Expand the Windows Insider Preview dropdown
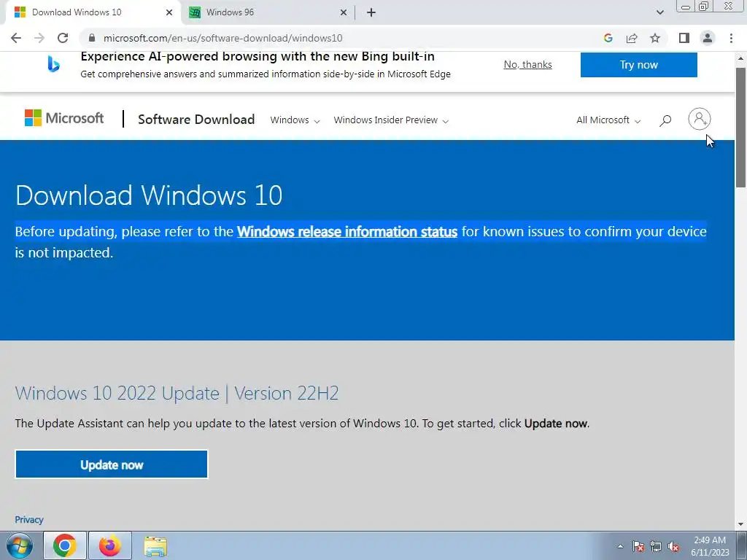747x560 pixels. coord(391,120)
